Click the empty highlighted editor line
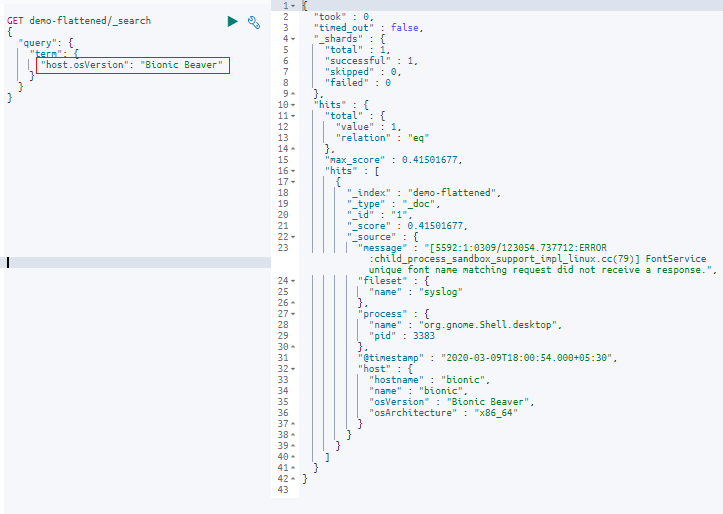 (137, 262)
